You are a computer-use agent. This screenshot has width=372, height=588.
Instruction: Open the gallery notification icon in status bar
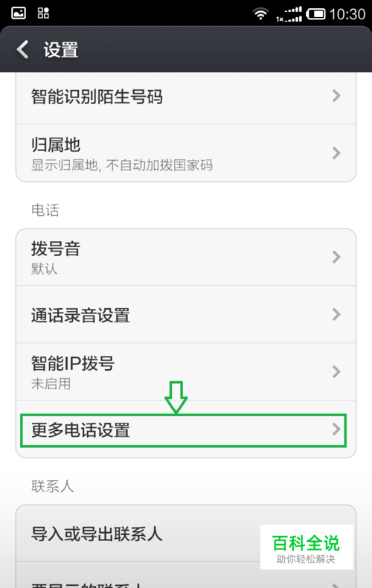click(19, 13)
